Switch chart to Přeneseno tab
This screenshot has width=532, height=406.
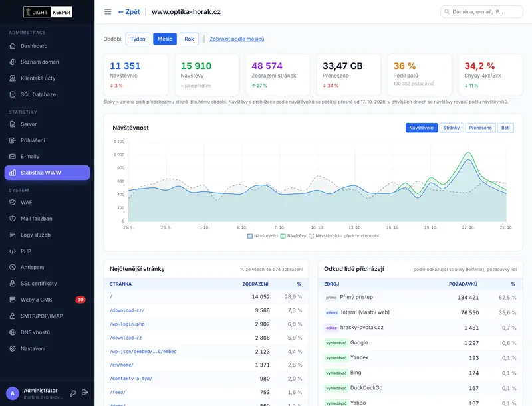[x=480, y=128]
